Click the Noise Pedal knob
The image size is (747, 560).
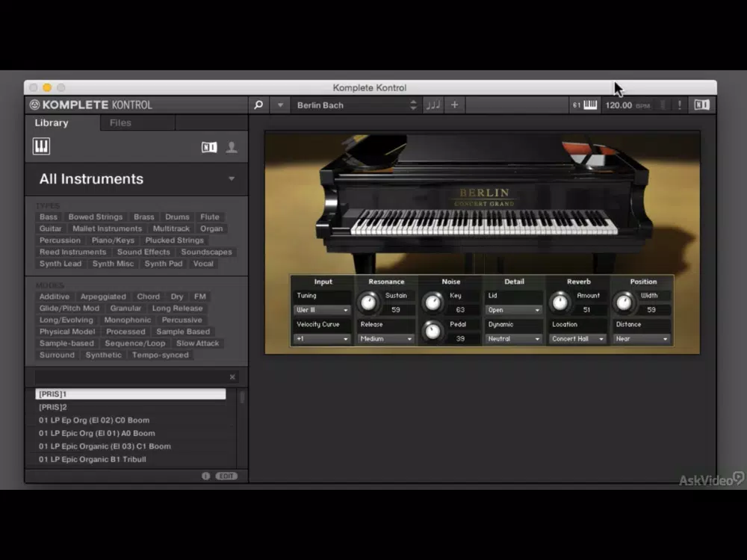pyautogui.click(x=433, y=331)
